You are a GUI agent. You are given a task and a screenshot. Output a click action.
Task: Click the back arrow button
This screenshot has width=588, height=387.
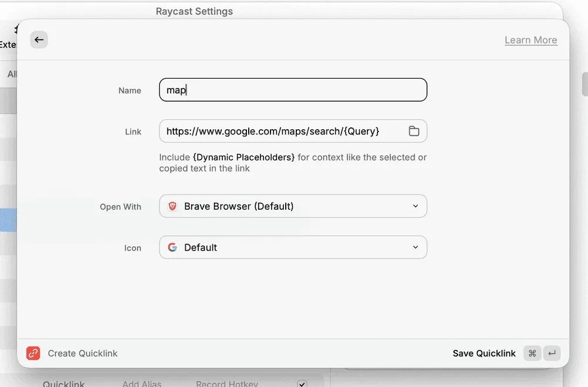pos(39,40)
